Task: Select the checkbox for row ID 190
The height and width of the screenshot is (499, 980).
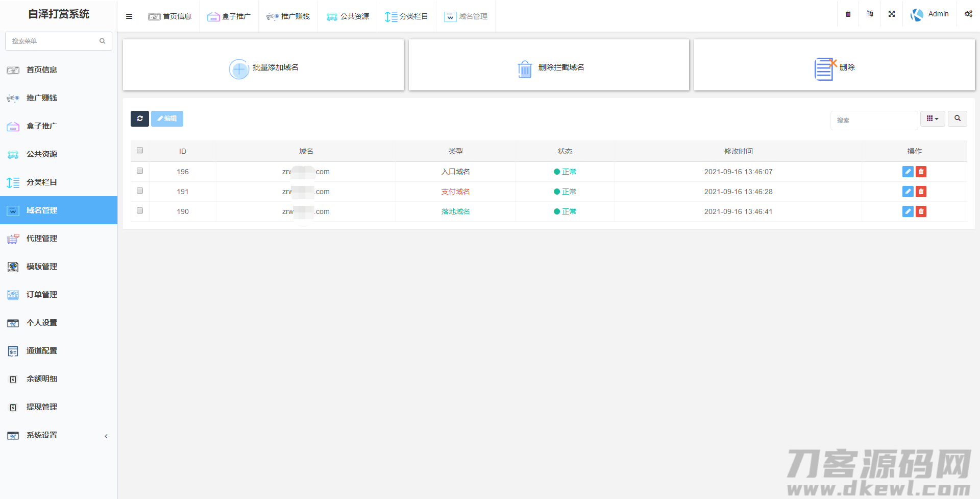Action: [x=140, y=211]
